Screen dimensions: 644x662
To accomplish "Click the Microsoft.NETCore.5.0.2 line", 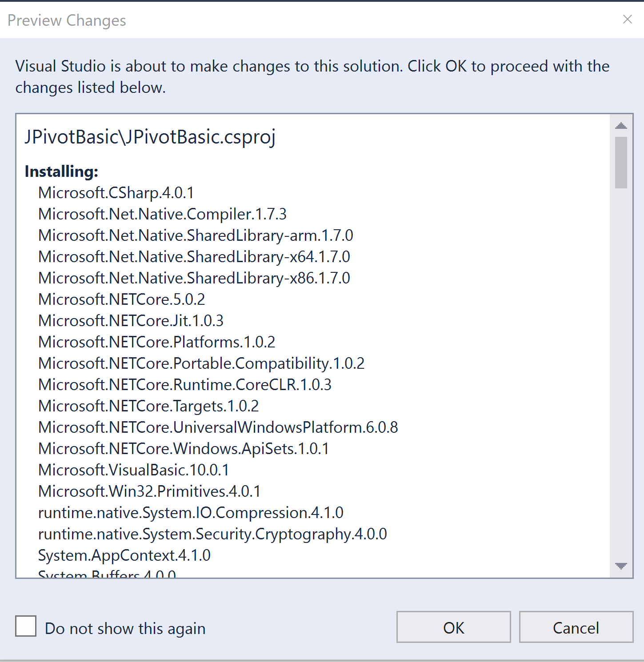I will point(122,299).
